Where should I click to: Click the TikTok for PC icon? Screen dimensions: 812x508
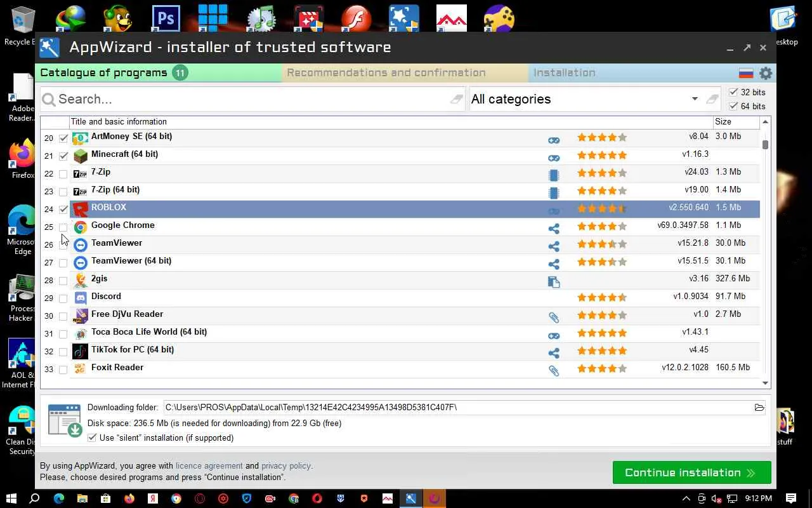click(80, 351)
